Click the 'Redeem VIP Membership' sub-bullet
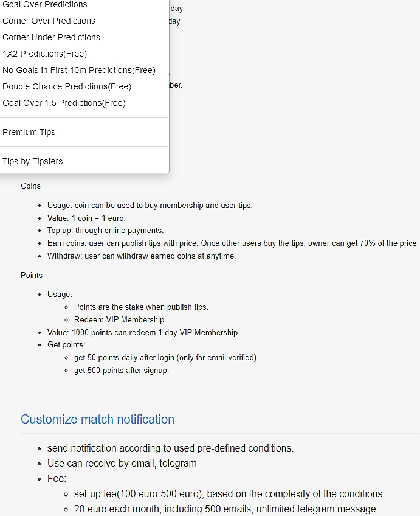This screenshot has height=516, width=420. coord(120,319)
